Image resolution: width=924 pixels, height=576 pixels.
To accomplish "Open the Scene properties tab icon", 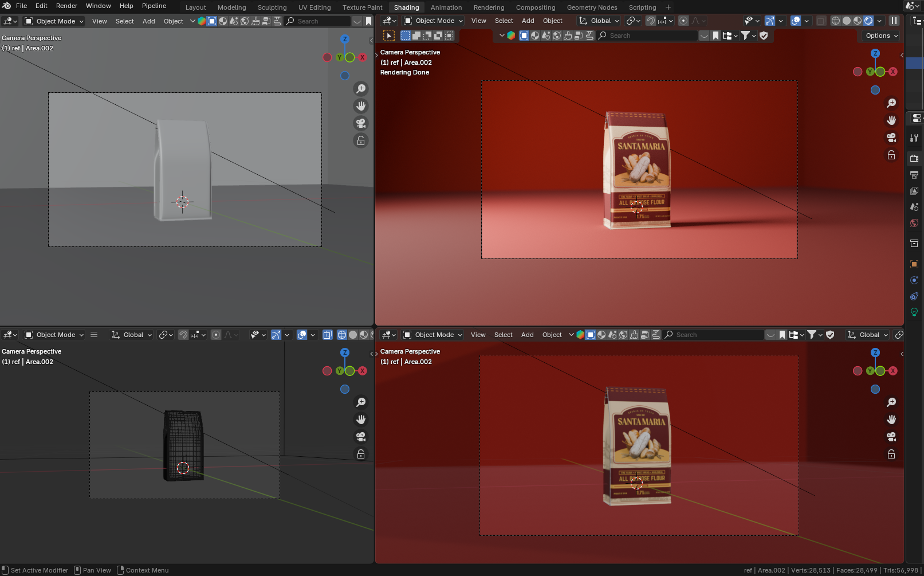I will pos(914,207).
